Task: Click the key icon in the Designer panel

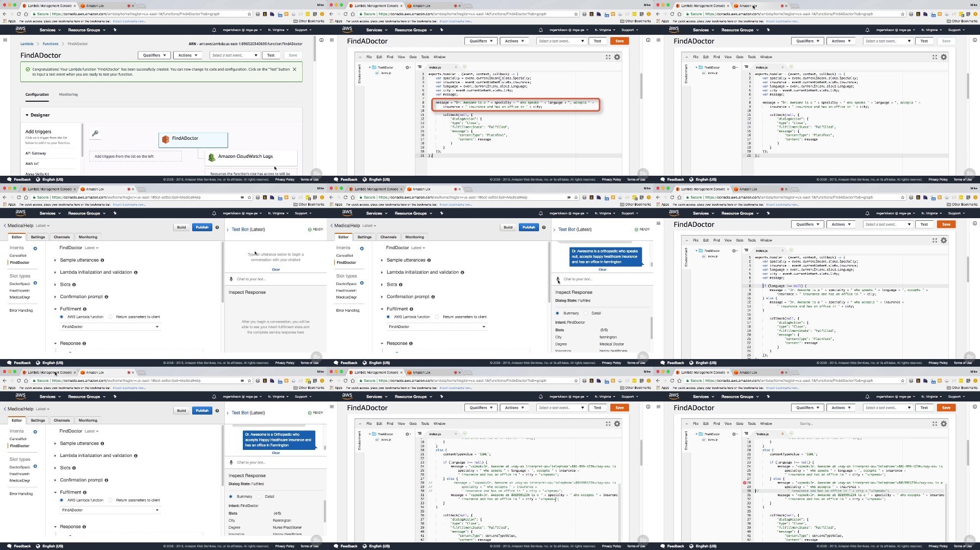Action: coord(95,133)
